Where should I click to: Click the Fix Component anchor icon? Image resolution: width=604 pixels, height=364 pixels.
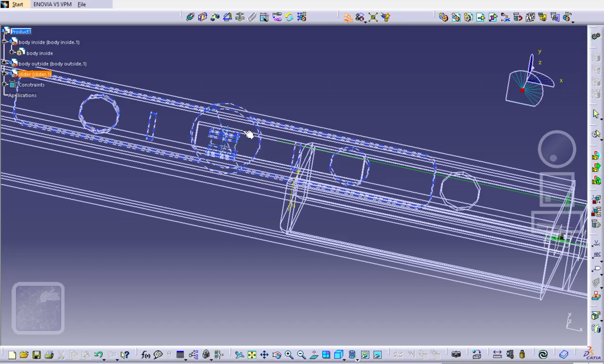coord(240,17)
